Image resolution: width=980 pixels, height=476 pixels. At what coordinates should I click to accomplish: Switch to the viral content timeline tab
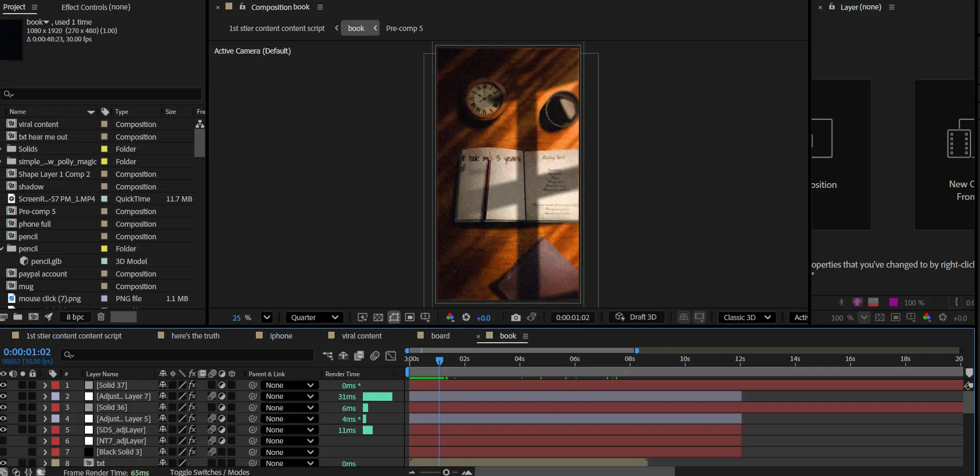coord(361,336)
